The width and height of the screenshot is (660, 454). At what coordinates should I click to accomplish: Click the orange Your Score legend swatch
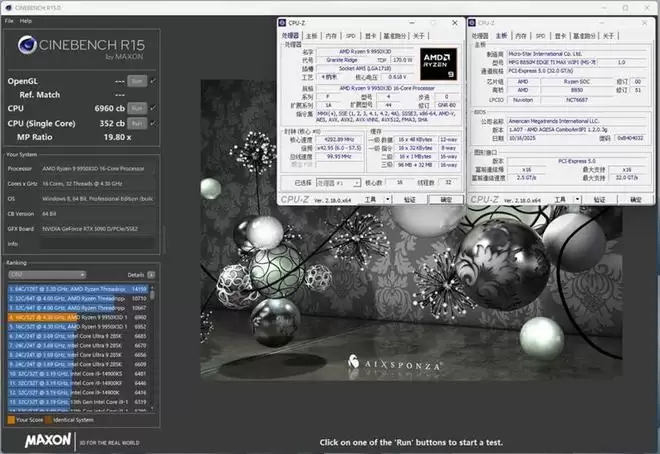[10, 419]
